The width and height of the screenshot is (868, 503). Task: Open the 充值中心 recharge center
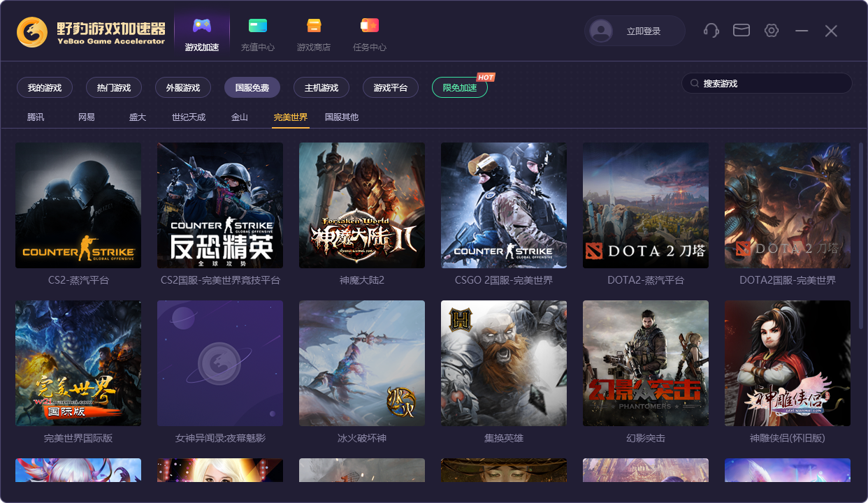[257, 34]
